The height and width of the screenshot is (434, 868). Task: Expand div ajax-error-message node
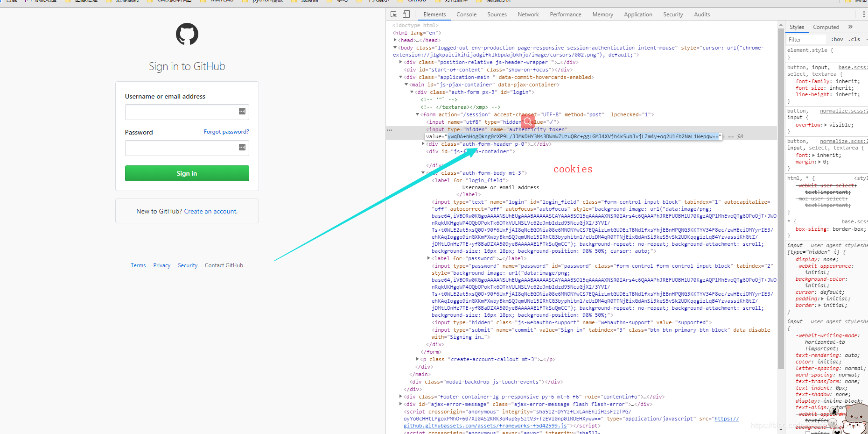pos(401,404)
